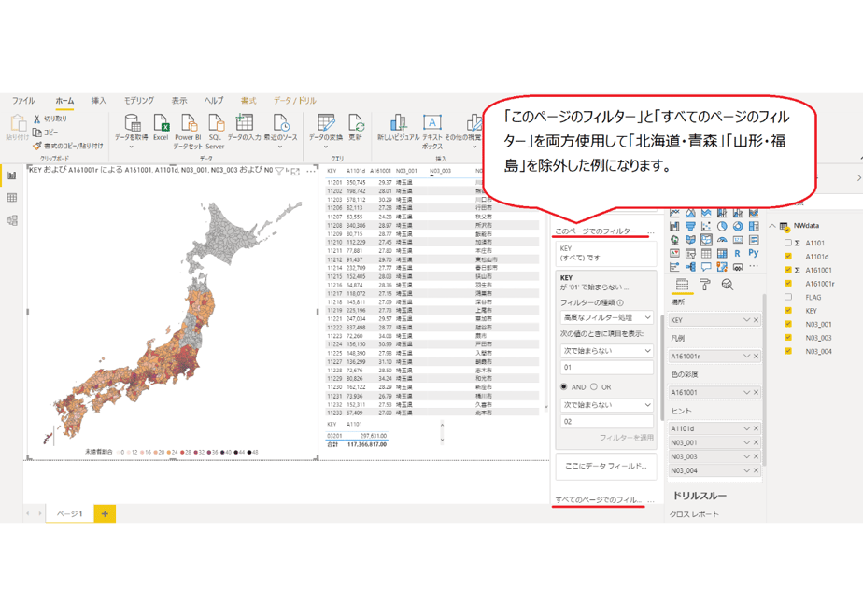The image size is (863, 616).
Task: Select the R script visual
Action: click(x=737, y=254)
